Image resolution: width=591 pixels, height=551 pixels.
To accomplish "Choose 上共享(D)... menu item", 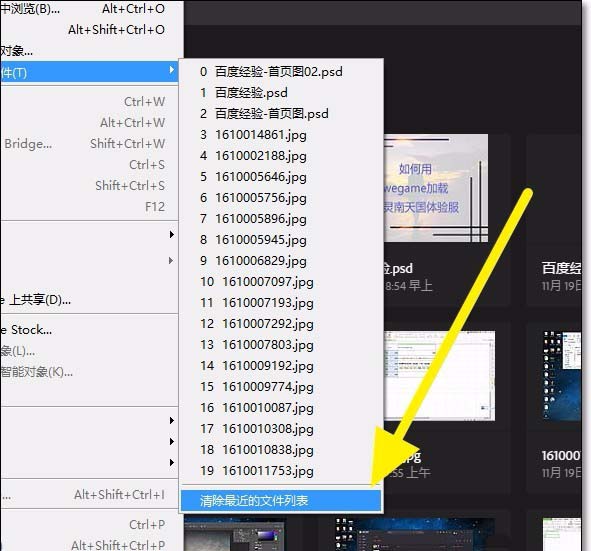I will 89,300.
